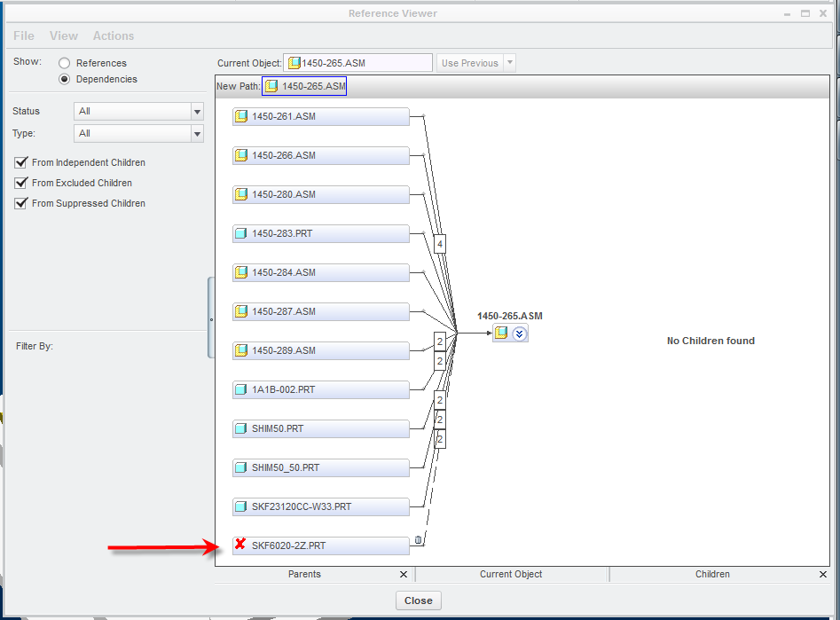Close the Children pane
The image size is (840, 620).
tap(823, 575)
